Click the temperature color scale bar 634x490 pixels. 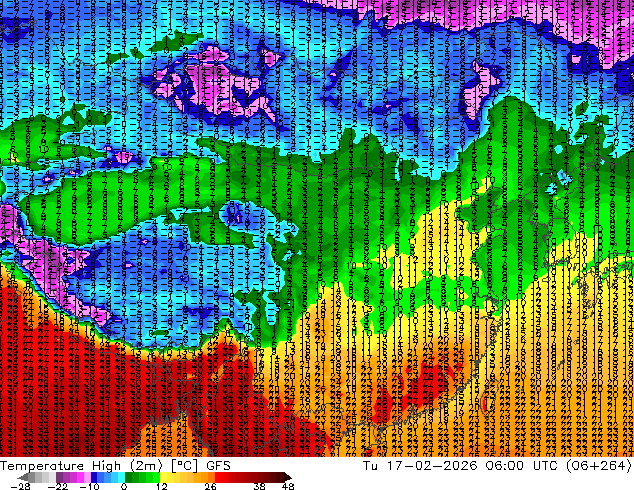154,477
